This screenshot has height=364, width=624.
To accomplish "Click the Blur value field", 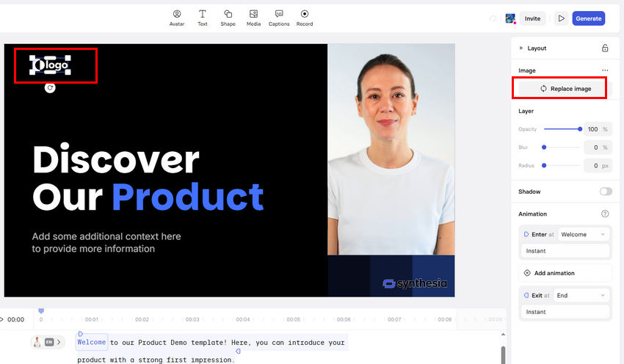I will [598, 148].
